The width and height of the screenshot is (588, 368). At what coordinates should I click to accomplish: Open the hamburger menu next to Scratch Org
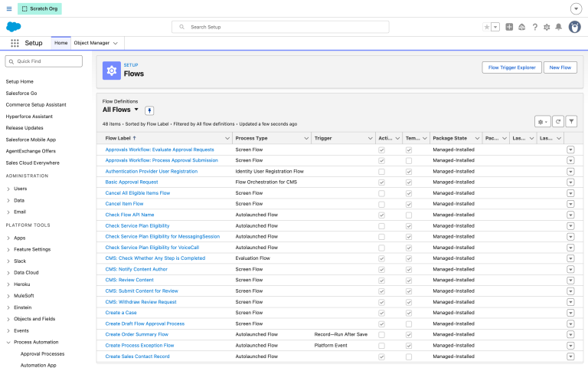click(x=9, y=8)
